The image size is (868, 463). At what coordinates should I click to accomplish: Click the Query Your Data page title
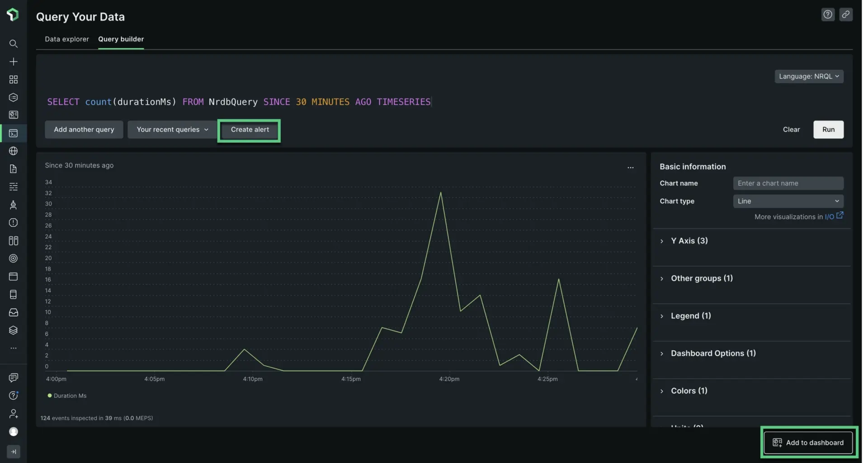pyautogui.click(x=80, y=17)
